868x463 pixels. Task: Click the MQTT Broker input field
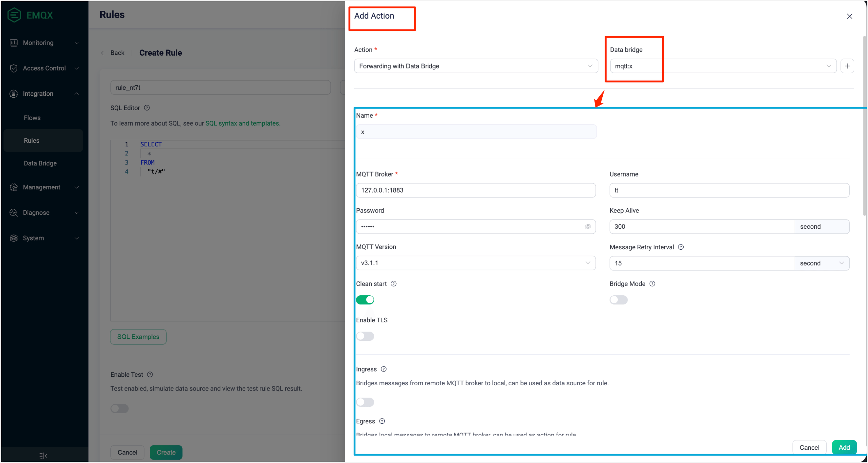pyautogui.click(x=475, y=190)
